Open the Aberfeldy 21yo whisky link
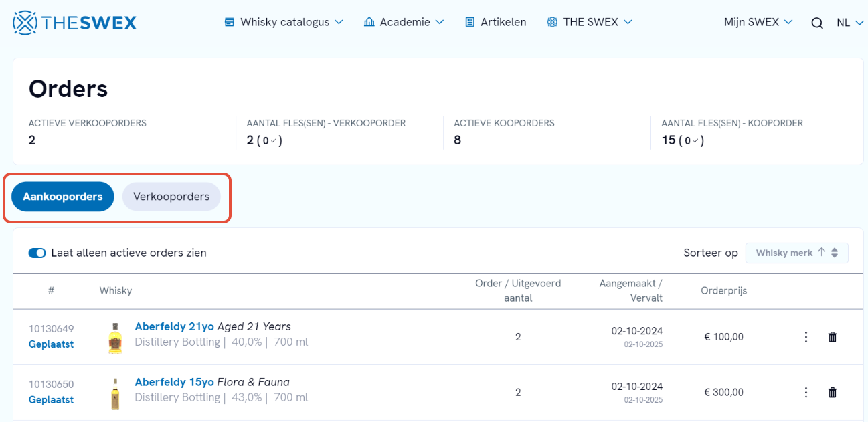868x422 pixels. pos(175,326)
